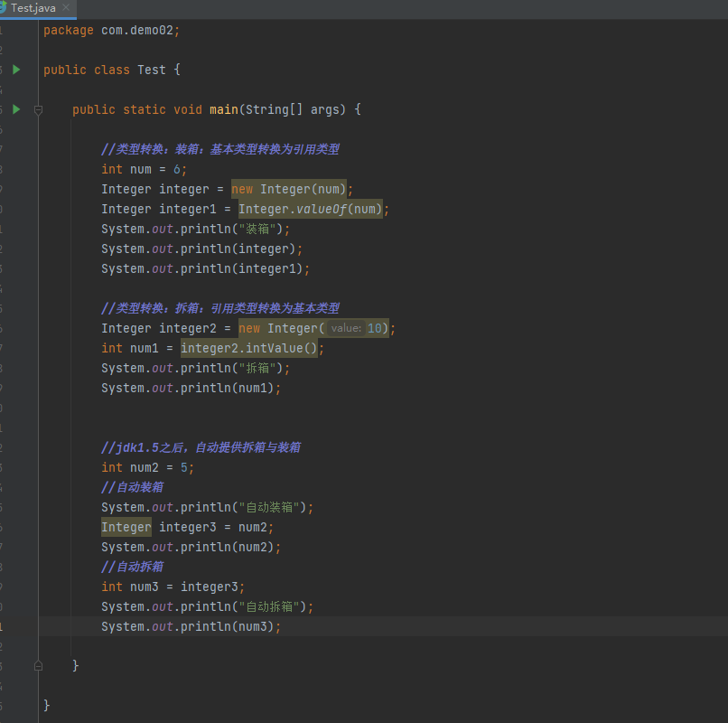This screenshot has width=728, height=723.
Task: Click the jdk1.5 comment line
Action: click(x=201, y=448)
